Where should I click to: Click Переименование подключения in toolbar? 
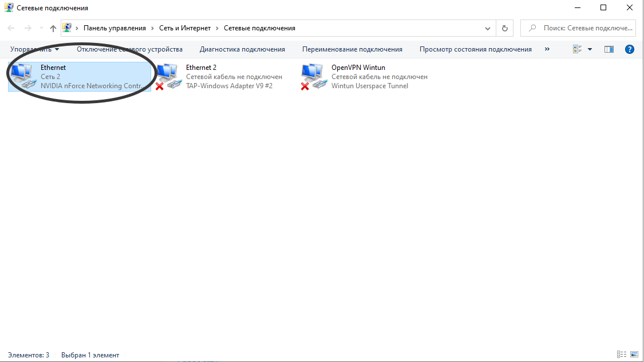pyautogui.click(x=352, y=49)
